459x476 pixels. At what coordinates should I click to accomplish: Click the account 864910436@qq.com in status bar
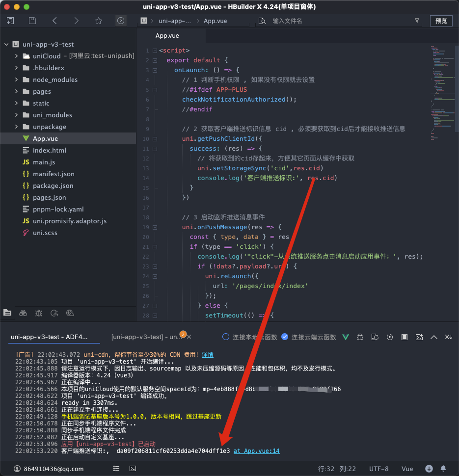pos(49,469)
